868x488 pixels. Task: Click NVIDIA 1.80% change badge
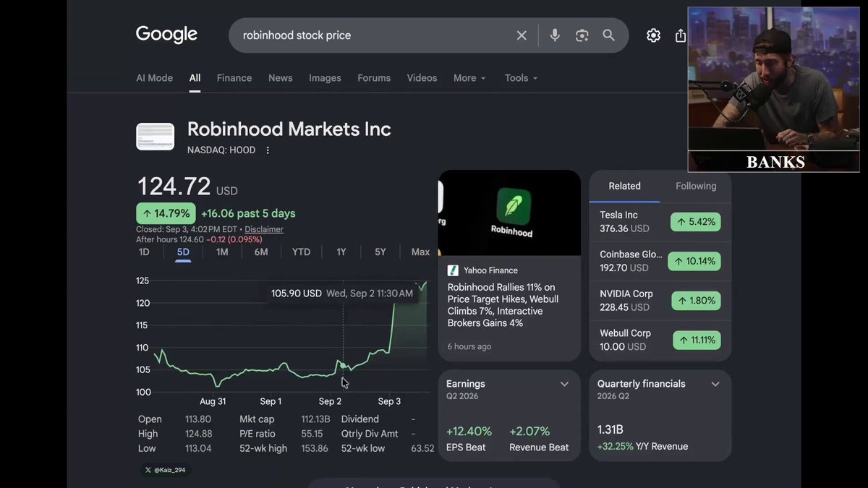pos(696,301)
